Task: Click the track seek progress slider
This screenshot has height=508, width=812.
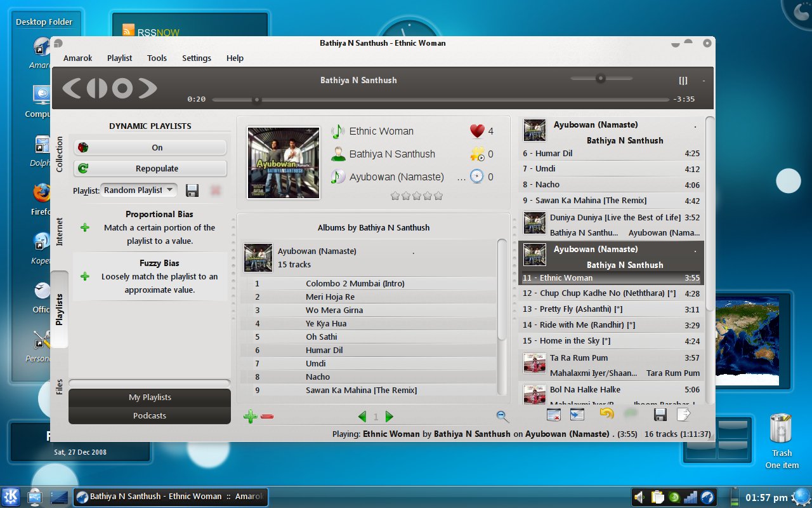Action: [x=440, y=100]
